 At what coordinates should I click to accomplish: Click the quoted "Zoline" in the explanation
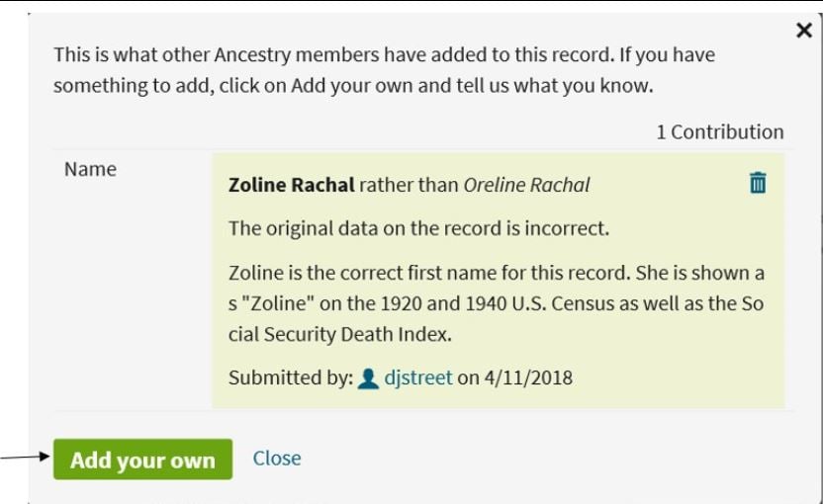pos(274,303)
